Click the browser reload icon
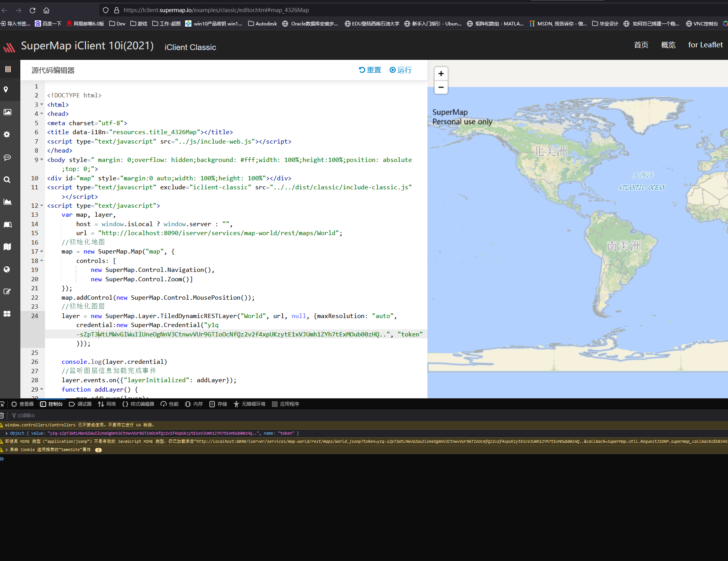This screenshot has width=728, height=561. [32, 10]
